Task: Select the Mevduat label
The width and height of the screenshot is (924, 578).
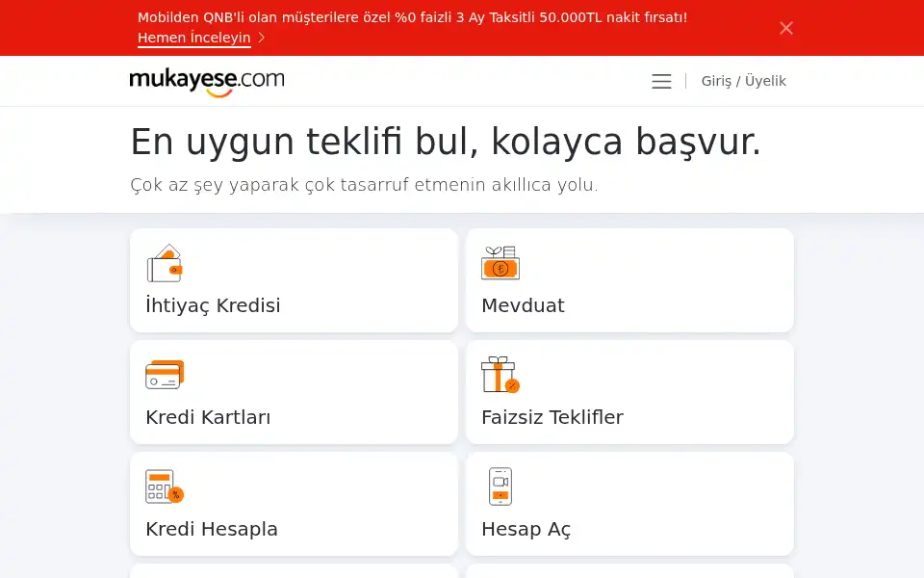Action: coord(523,305)
